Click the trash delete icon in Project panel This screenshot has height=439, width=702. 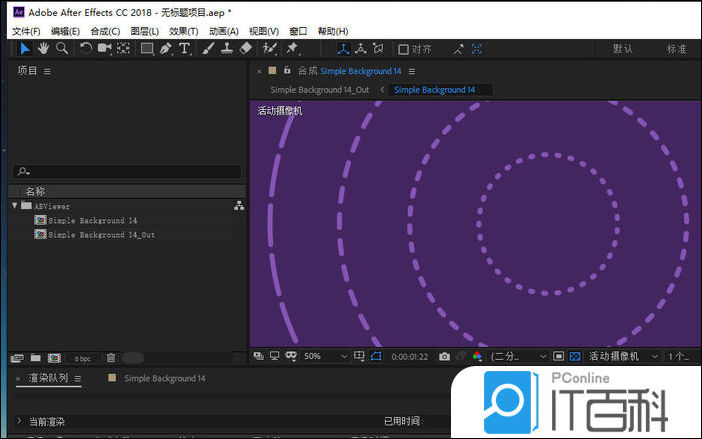coord(111,357)
